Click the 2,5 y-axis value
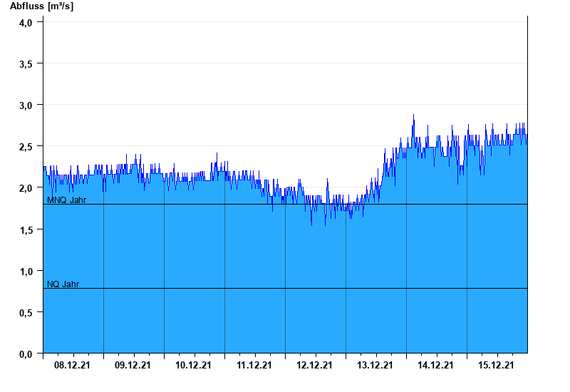Image resolution: width=570 pixels, height=392 pixels. (26, 147)
